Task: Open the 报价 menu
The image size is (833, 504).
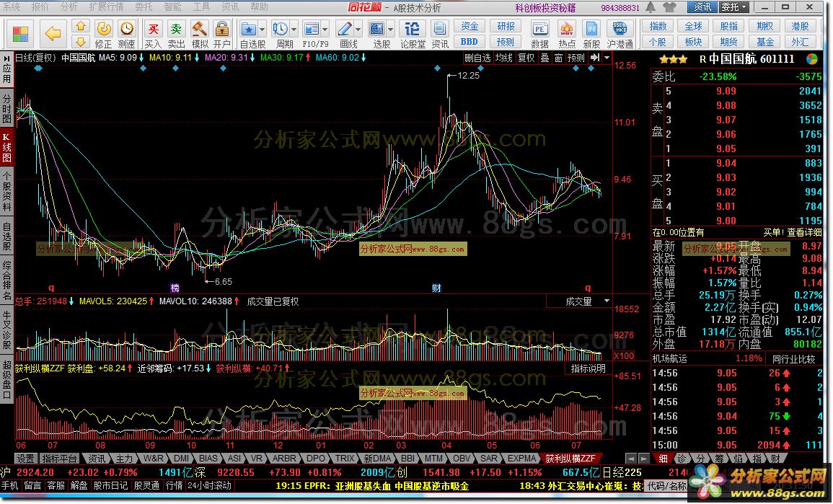Action: [40, 6]
